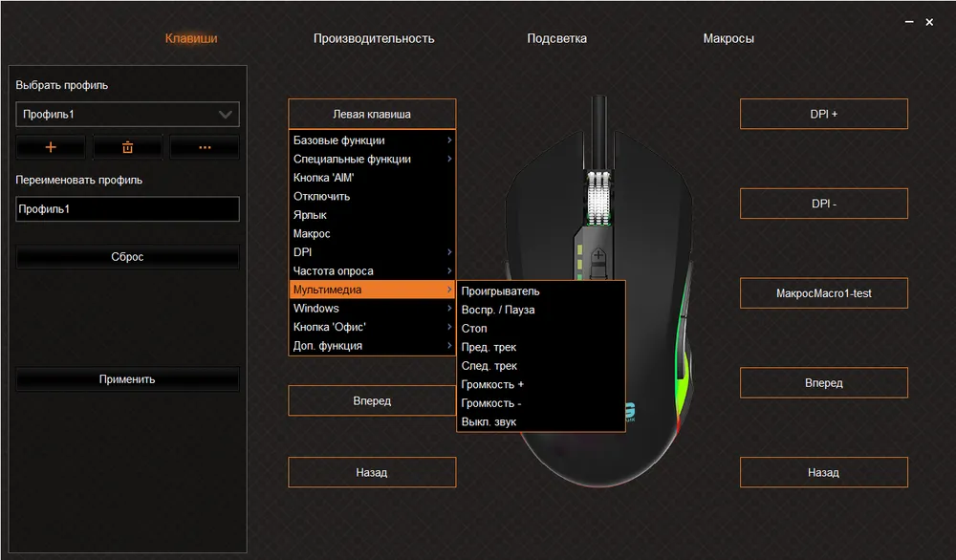Image resolution: width=956 pixels, height=560 pixels.
Task: Click the rename profile text field
Action: click(x=127, y=209)
